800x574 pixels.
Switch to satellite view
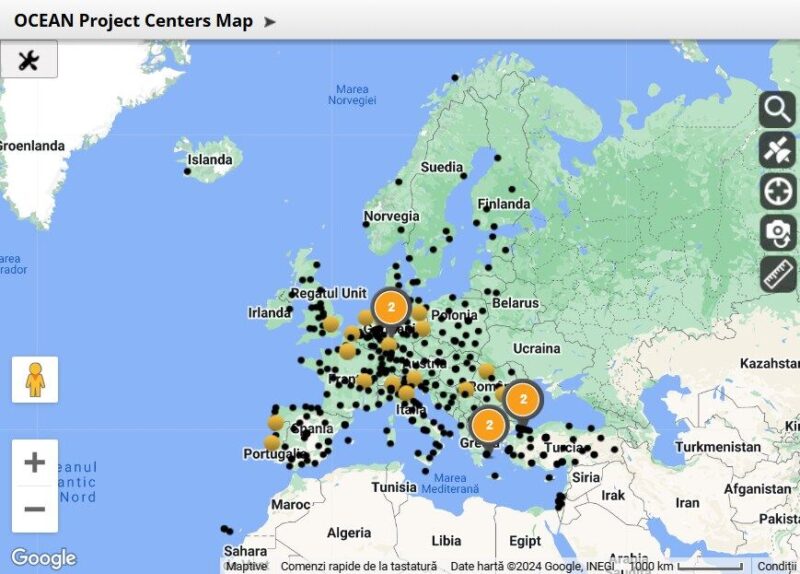777,151
